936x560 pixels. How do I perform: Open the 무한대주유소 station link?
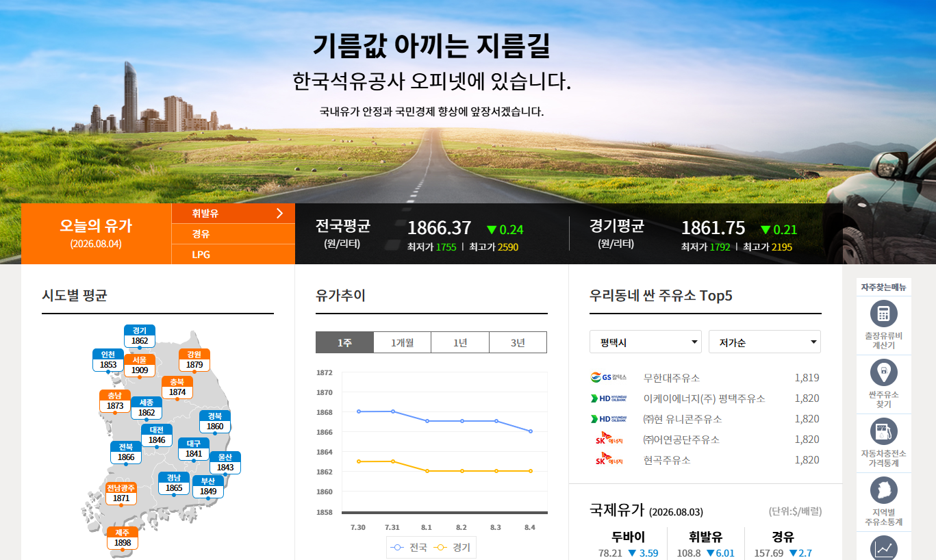672,378
